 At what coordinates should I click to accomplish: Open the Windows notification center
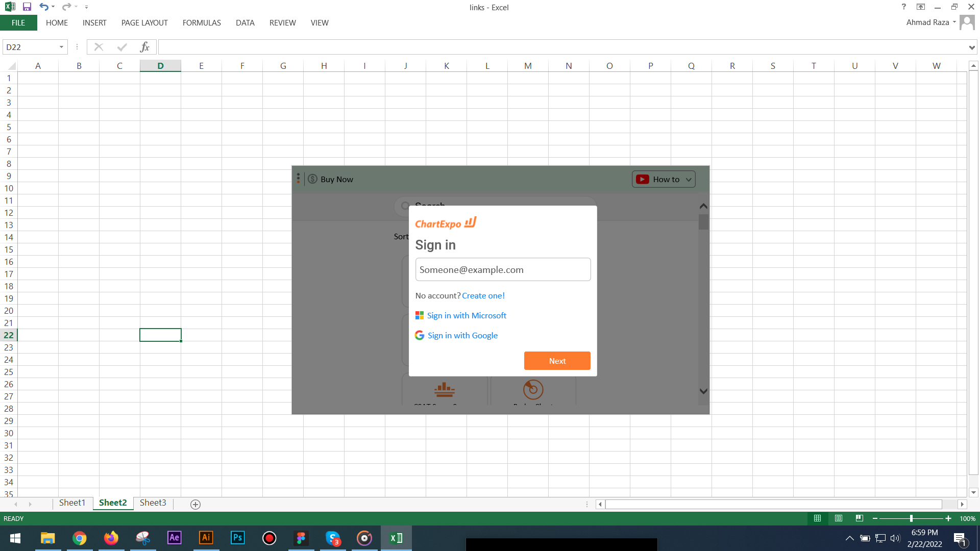960,539
